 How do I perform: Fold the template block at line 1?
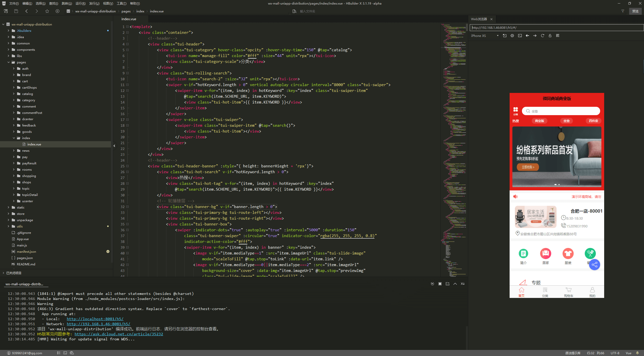coord(127,27)
